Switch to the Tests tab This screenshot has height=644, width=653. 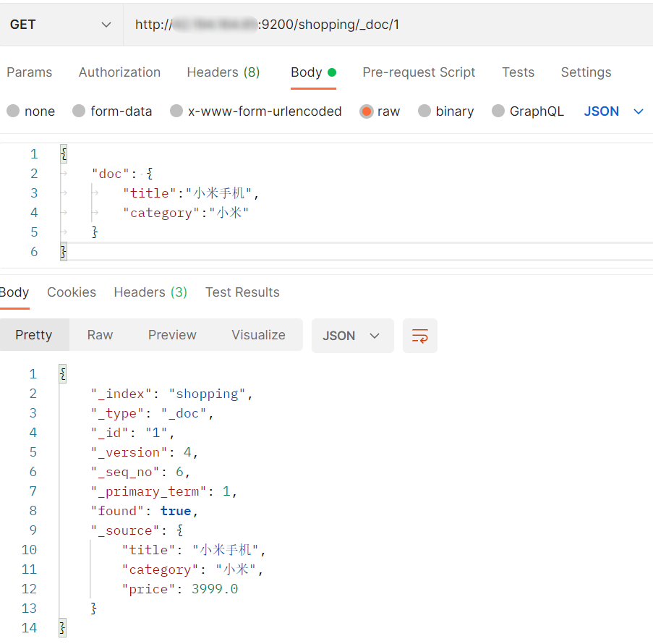click(x=518, y=72)
